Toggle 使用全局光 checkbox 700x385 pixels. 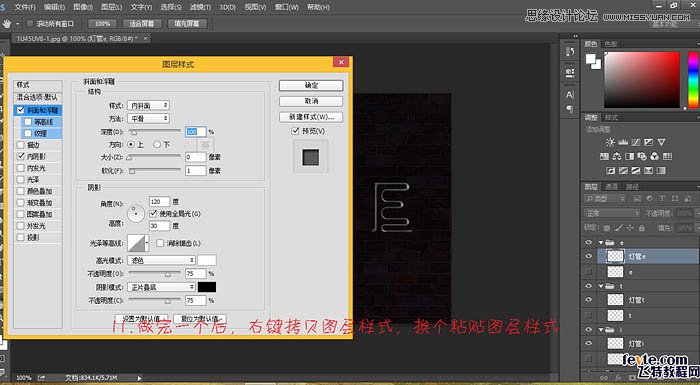[x=153, y=213]
